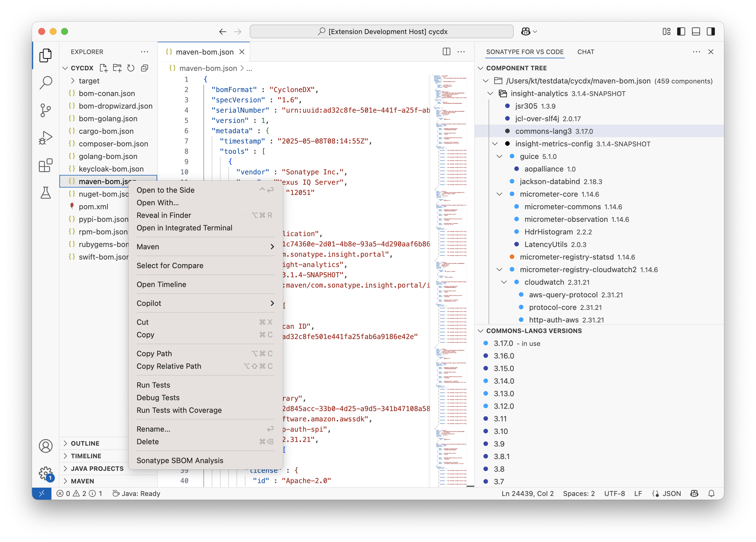The width and height of the screenshot is (756, 542).
Task: Toggle primary side bar visibility
Action: [681, 32]
